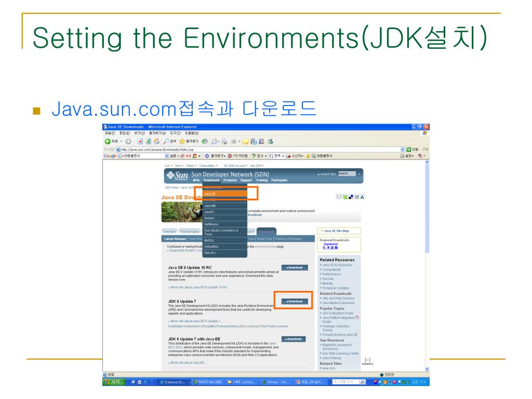Click the green Go arrow beside address bar
This screenshot has height=399, width=532.
tap(408, 149)
